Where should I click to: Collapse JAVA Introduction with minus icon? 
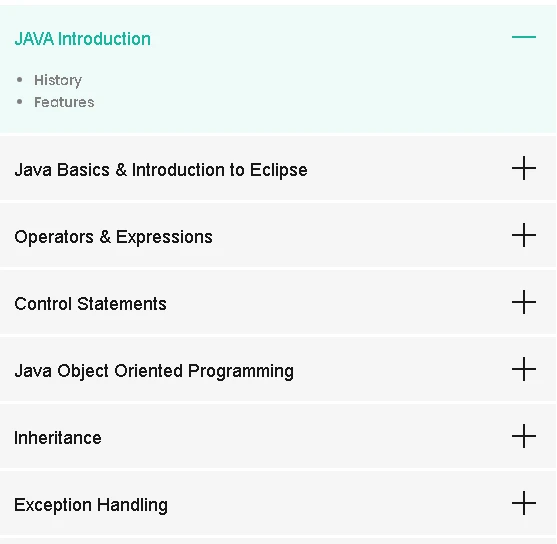(x=524, y=37)
